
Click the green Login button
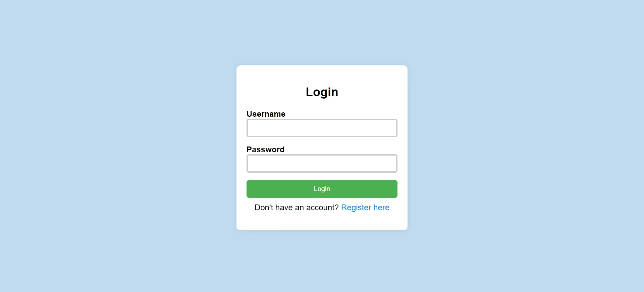coord(322,189)
